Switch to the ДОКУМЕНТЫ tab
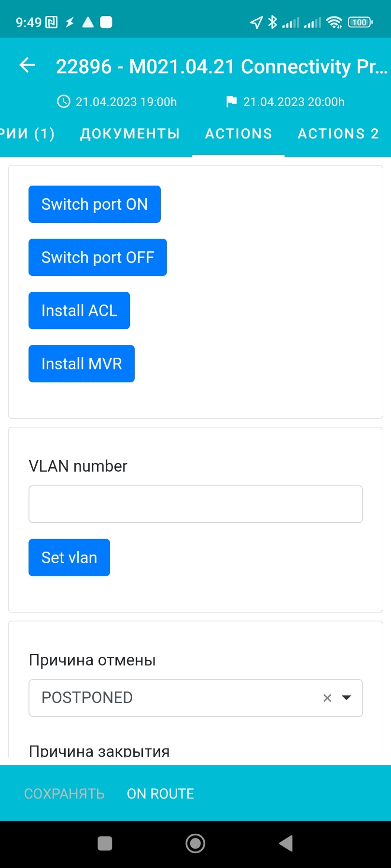This screenshot has height=868, width=391. point(130,134)
